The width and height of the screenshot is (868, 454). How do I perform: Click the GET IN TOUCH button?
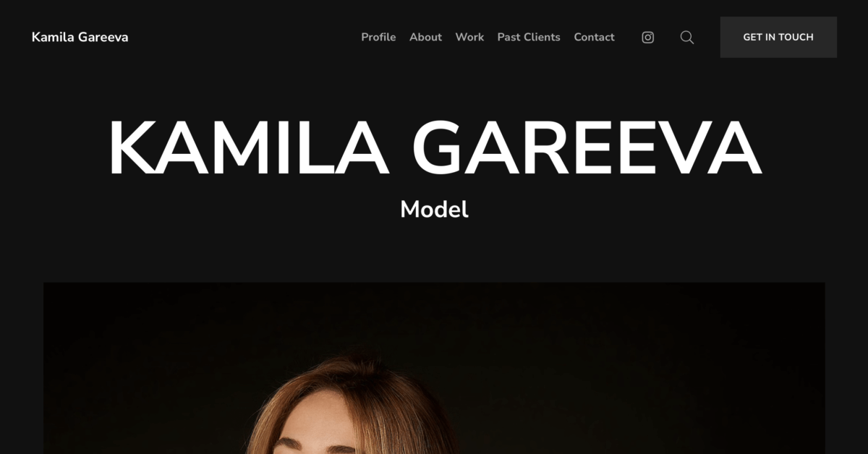(778, 37)
